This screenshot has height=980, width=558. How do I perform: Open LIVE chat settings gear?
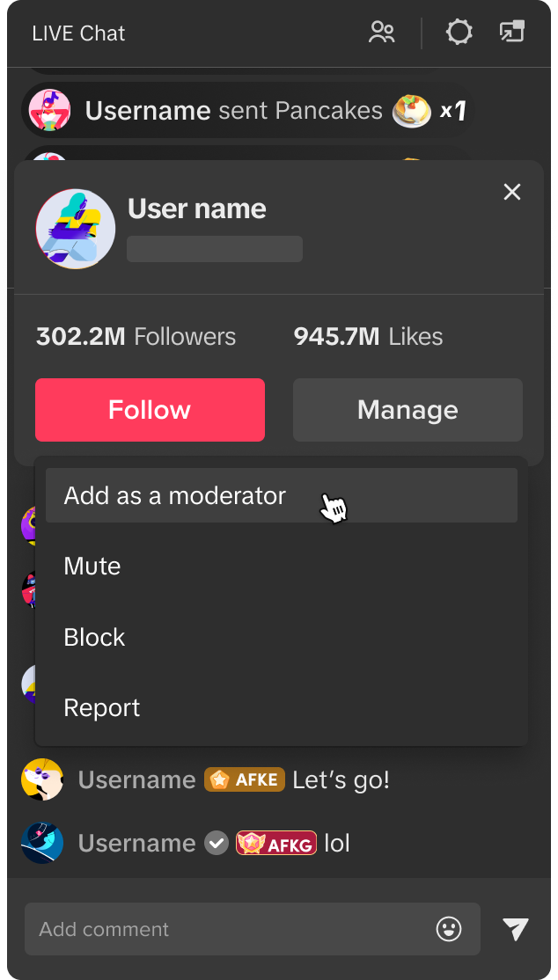pyautogui.click(x=459, y=33)
